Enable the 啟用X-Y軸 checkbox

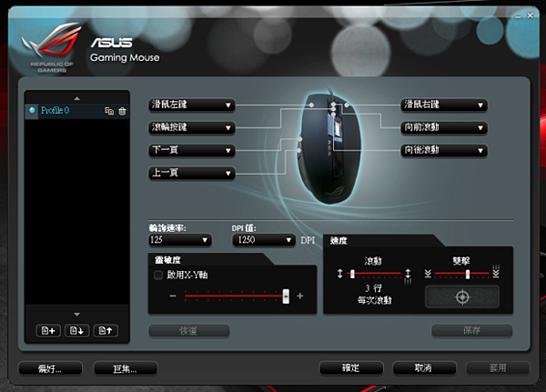(x=158, y=275)
